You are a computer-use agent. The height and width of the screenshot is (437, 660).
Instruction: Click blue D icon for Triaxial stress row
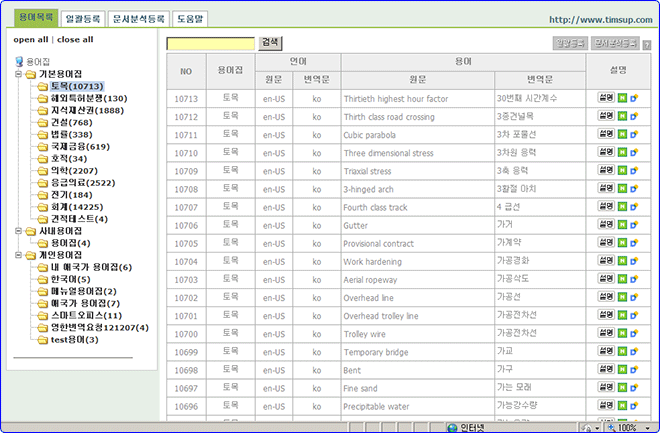pos(633,171)
